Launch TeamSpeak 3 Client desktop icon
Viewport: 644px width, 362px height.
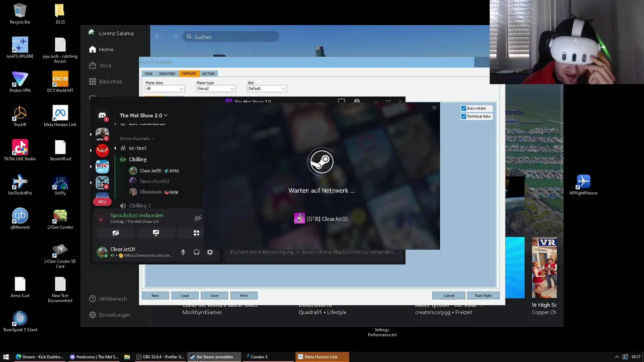20,321
